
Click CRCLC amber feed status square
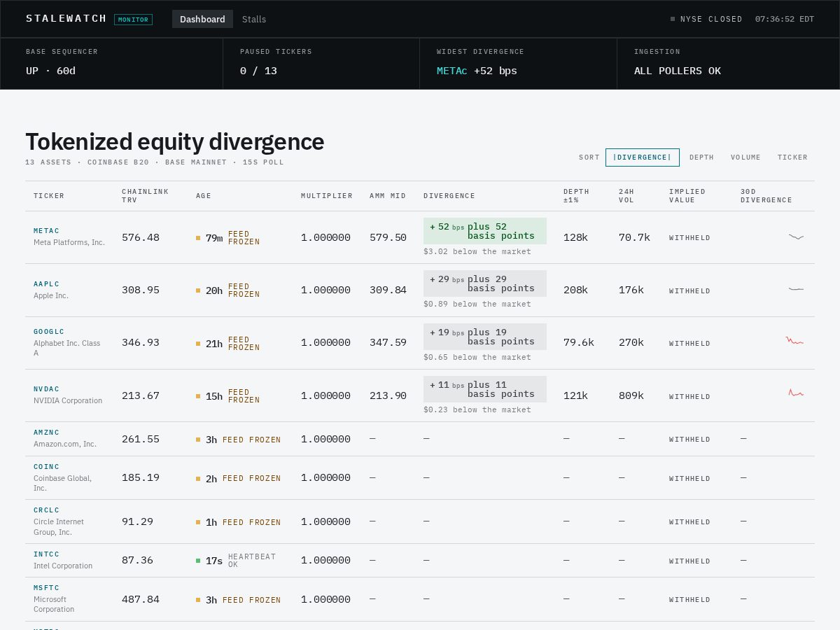click(x=198, y=522)
